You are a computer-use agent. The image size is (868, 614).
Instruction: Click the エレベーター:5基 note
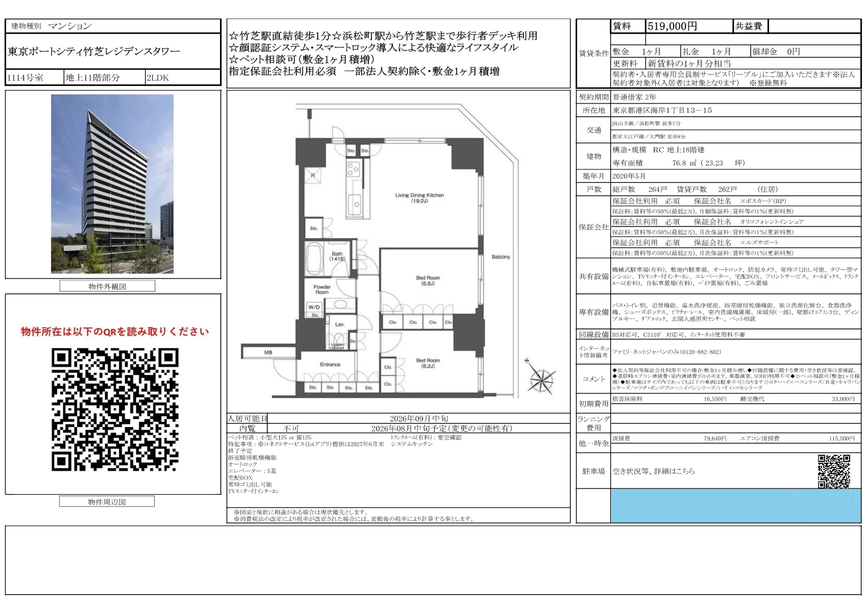click(x=252, y=471)
